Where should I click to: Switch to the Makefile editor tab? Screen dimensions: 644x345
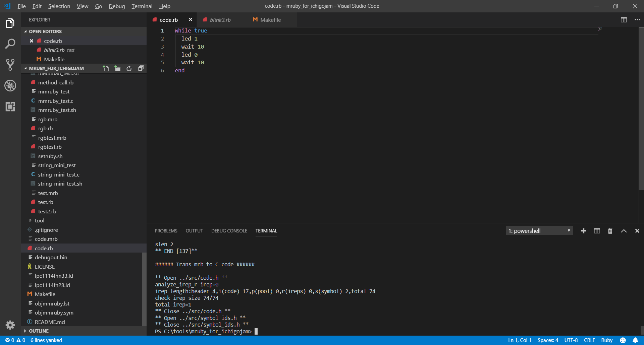click(x=271, y=20)
